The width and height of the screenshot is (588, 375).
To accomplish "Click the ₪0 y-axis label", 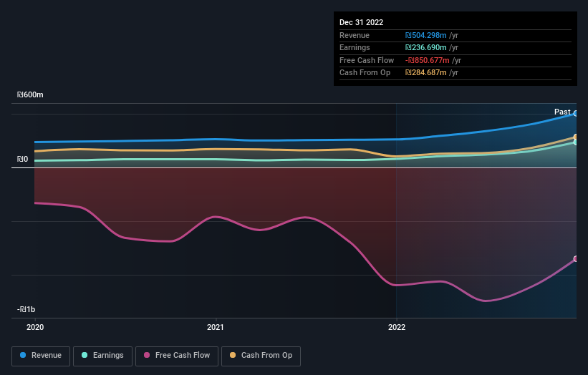I will click(22, 160).
